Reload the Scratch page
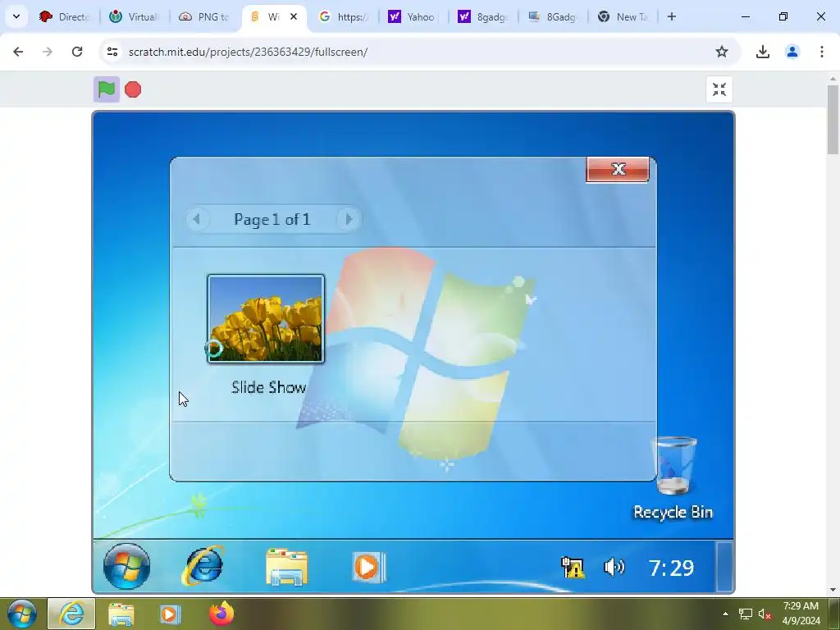Viewport: 840px width, 630px height. coord(77,52)
